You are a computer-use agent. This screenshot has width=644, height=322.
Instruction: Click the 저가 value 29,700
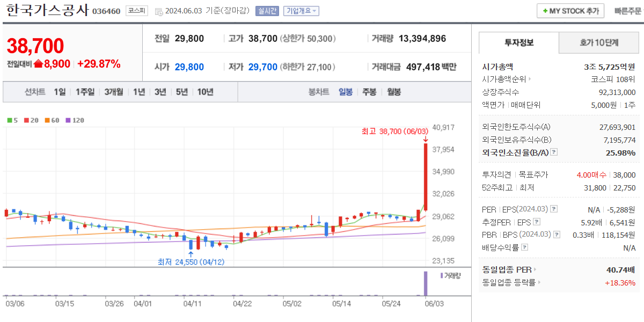[263, 67]
